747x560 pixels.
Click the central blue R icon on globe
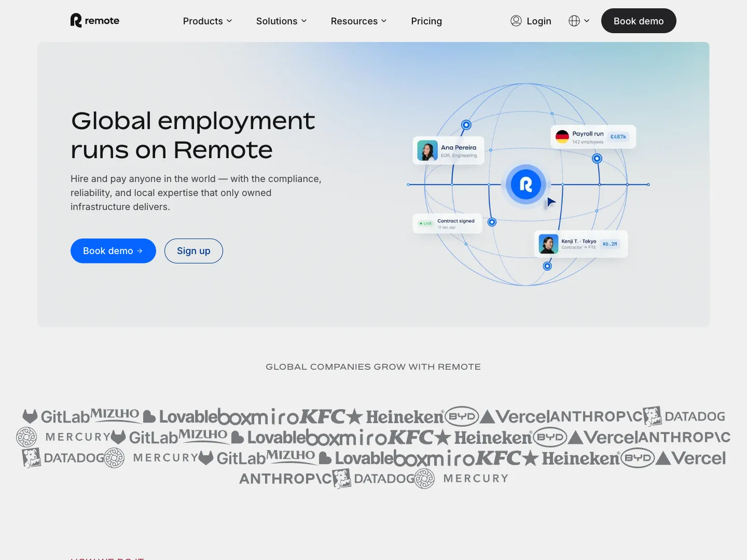coord(526,184)
